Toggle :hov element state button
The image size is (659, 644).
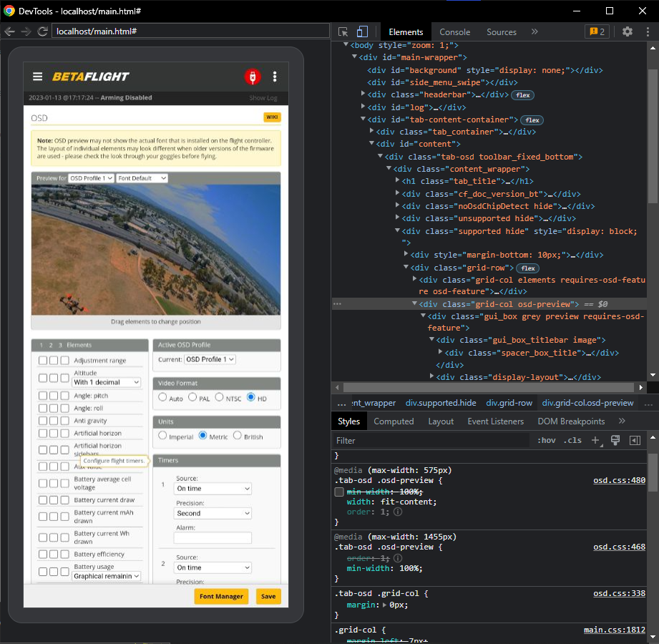tap(547, 440)
